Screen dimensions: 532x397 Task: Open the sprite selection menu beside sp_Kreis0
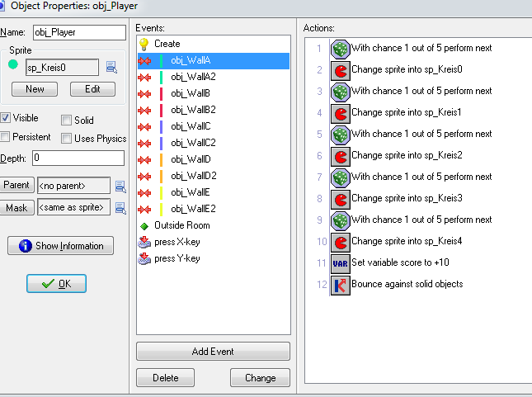(111, 68)
